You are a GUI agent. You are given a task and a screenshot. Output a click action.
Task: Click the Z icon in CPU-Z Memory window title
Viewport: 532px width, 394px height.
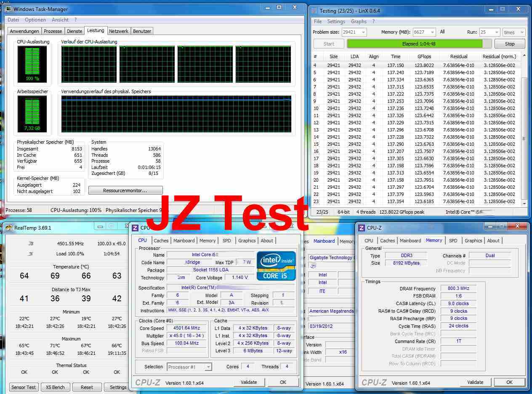pyautogui.click(x=361, y=228)
